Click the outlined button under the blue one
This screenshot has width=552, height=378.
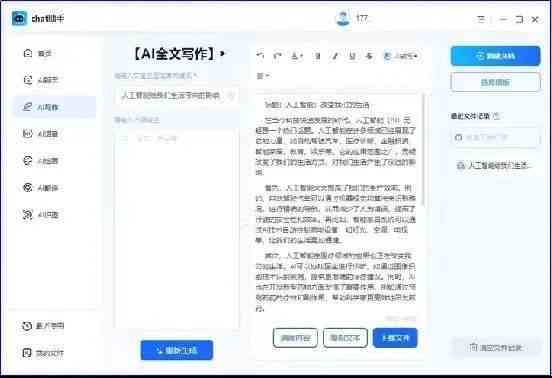tap(495, 82)
